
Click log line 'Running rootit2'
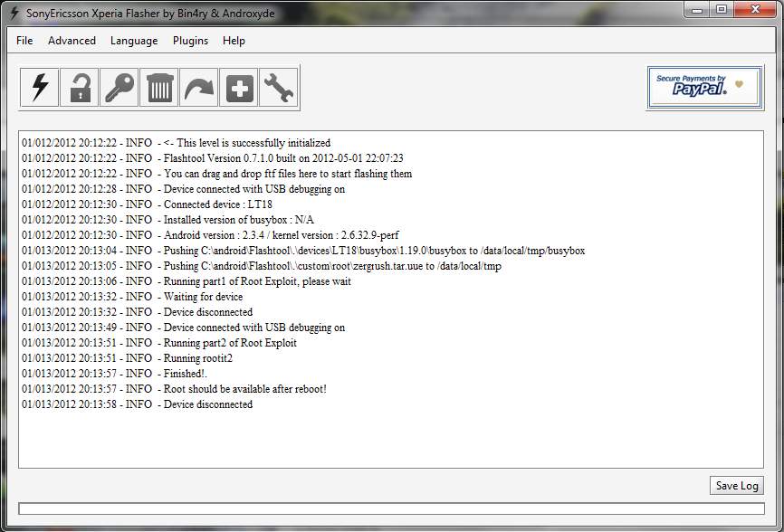click(x=127, y=358)
